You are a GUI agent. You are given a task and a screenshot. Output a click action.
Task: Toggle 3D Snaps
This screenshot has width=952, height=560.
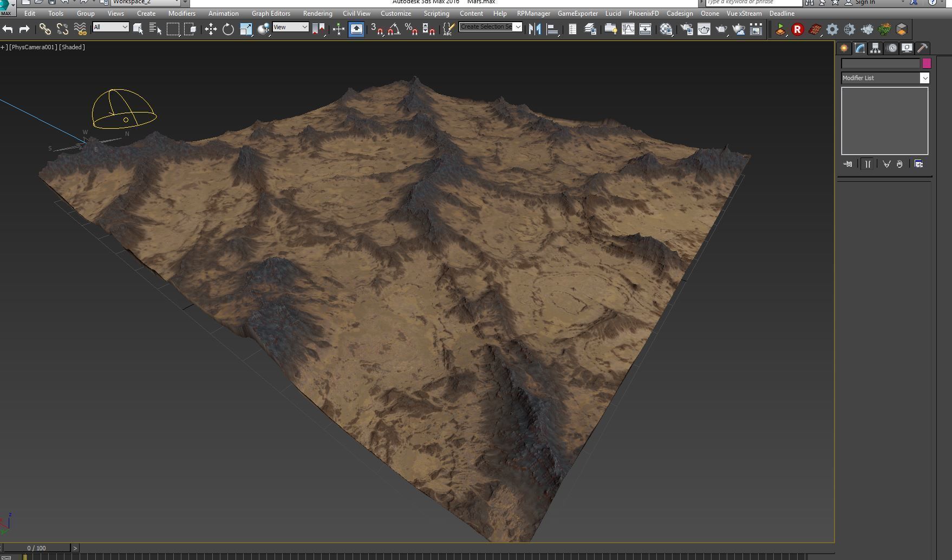pos(377,29)
